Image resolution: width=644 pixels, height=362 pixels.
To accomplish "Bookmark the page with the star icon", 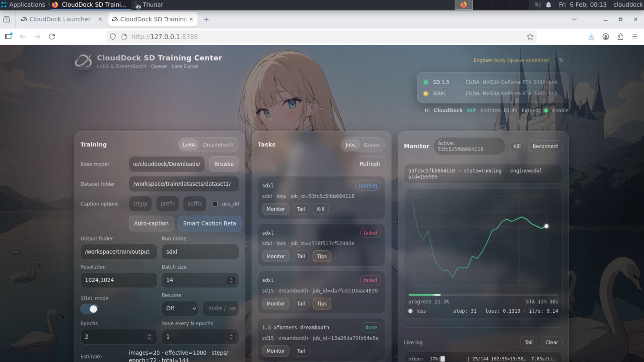I will pyautogui.click(x=530, y=36).
